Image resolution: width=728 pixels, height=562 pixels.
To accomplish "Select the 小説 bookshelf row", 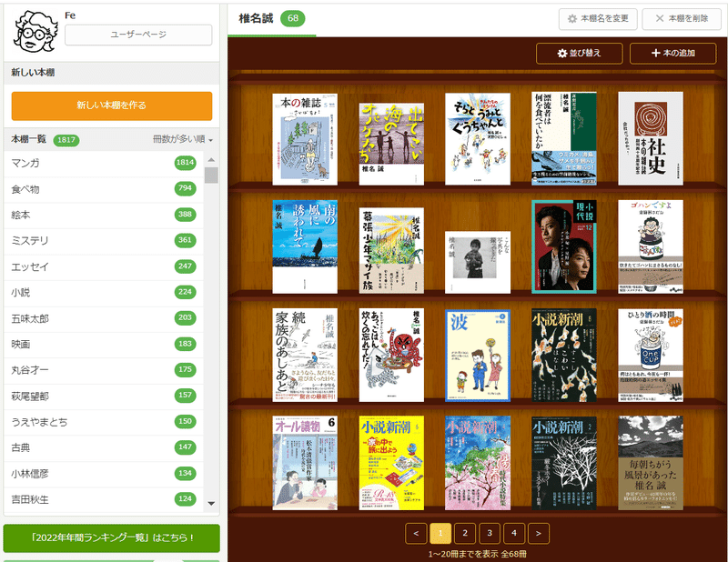I will 104,293.
